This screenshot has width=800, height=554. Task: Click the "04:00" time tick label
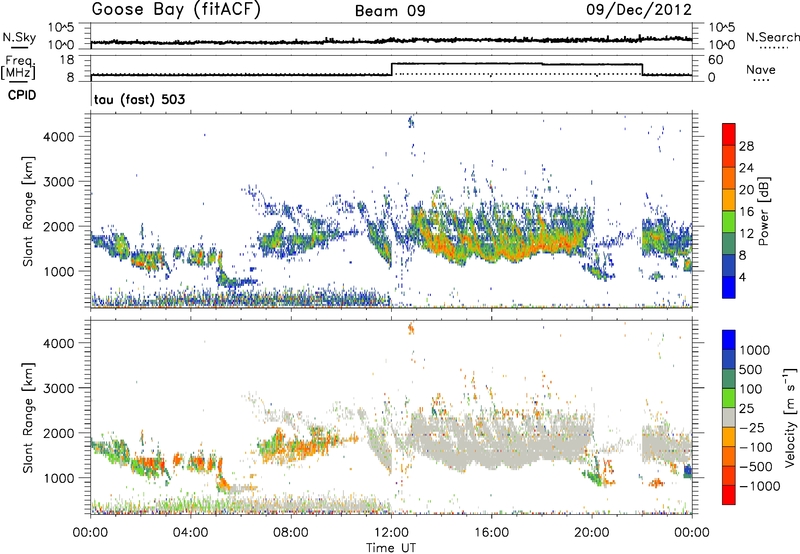190,533
